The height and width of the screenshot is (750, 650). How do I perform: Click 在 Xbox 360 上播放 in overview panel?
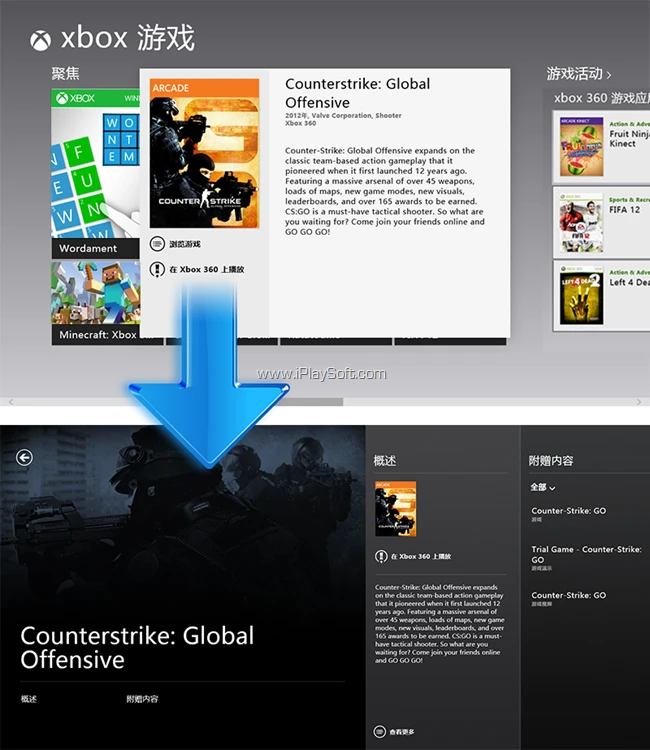[421, 557]
